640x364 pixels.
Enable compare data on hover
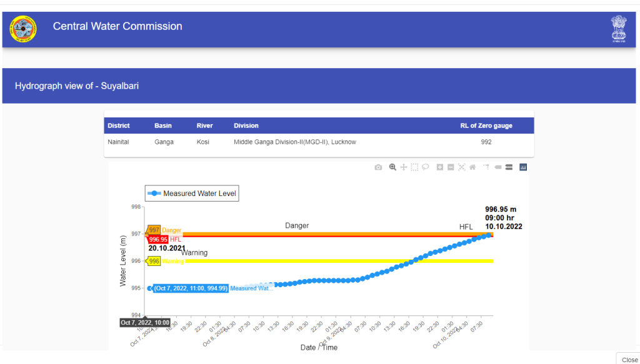point(509,167)
